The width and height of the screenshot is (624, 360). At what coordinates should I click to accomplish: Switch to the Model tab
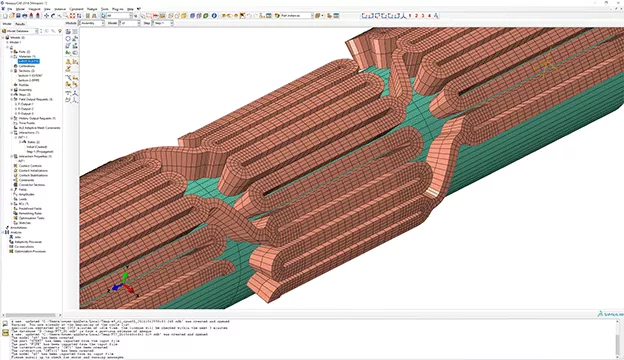click(7, 24)
